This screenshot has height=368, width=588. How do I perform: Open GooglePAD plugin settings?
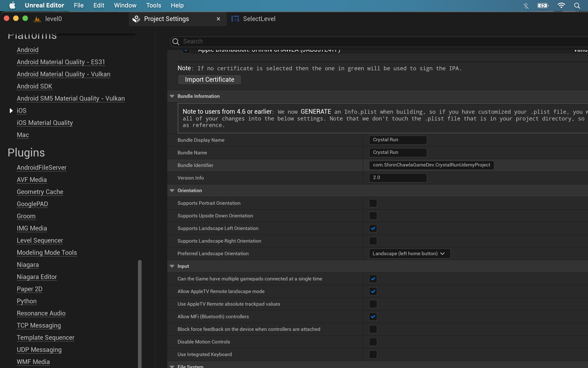pos(32,204)
